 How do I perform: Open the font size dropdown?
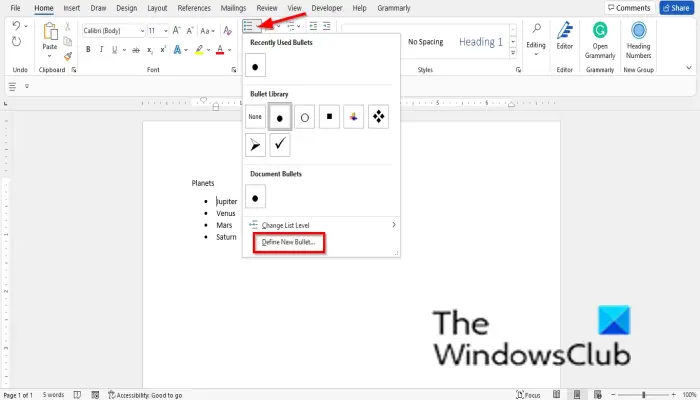pyautogui.click(x=166, y=31)
